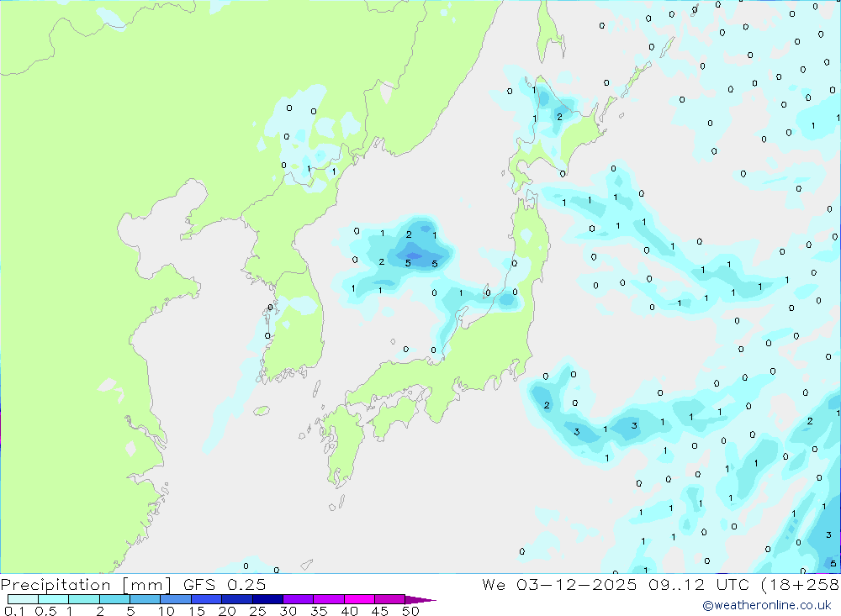Click the "GFS 0.25" model label
Screen dimensions: 841x616
[225, 584]
